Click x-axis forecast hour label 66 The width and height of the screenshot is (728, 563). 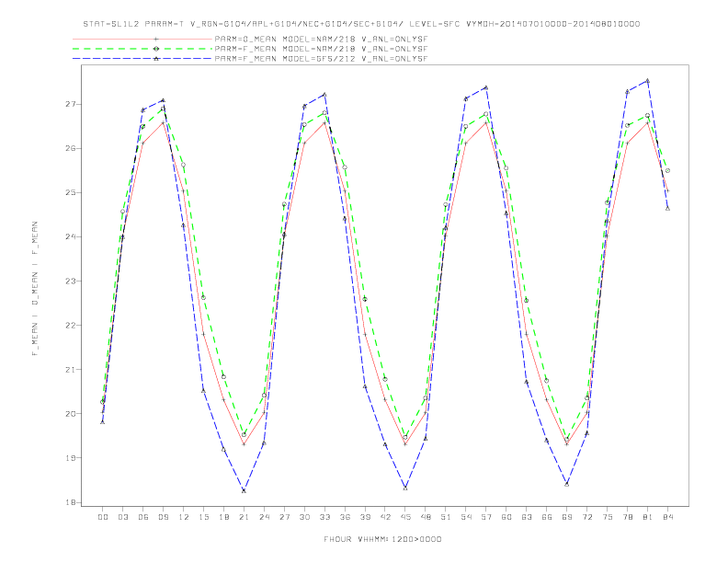[547, 517]
